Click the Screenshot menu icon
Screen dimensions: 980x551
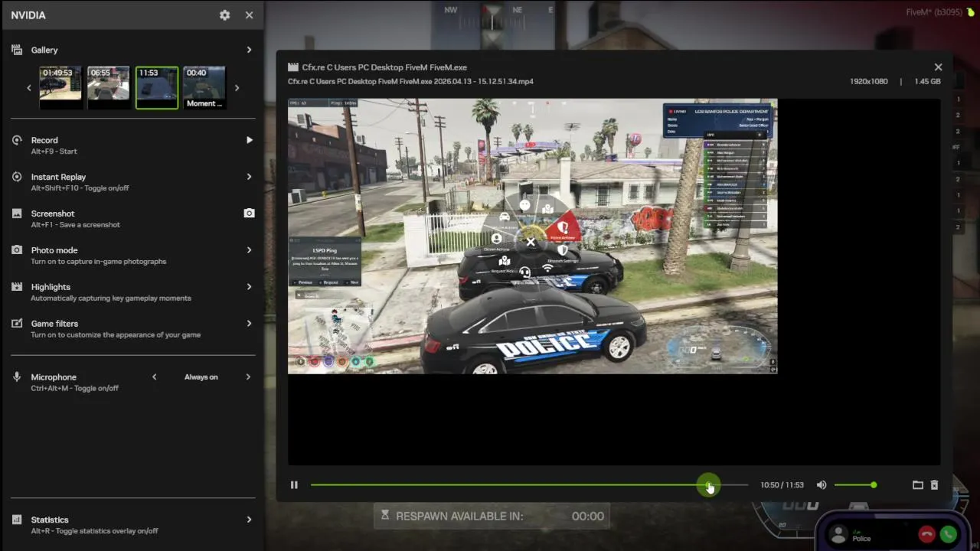point(17,214)
